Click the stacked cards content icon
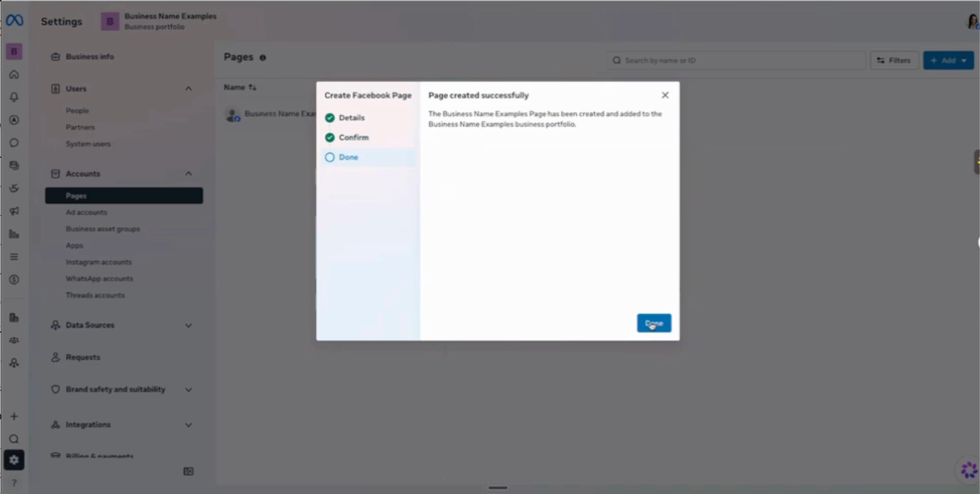The width and height of the screenshot is (980, 494). tap(14, 165)
